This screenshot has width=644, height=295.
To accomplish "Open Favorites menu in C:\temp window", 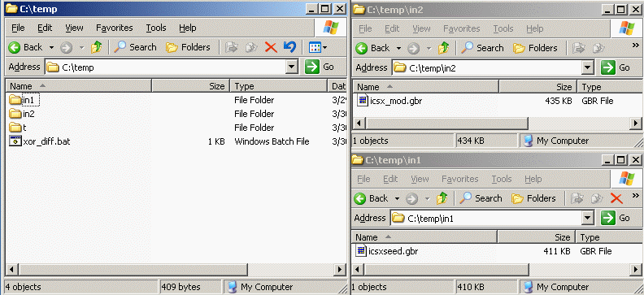I will 115,28.
